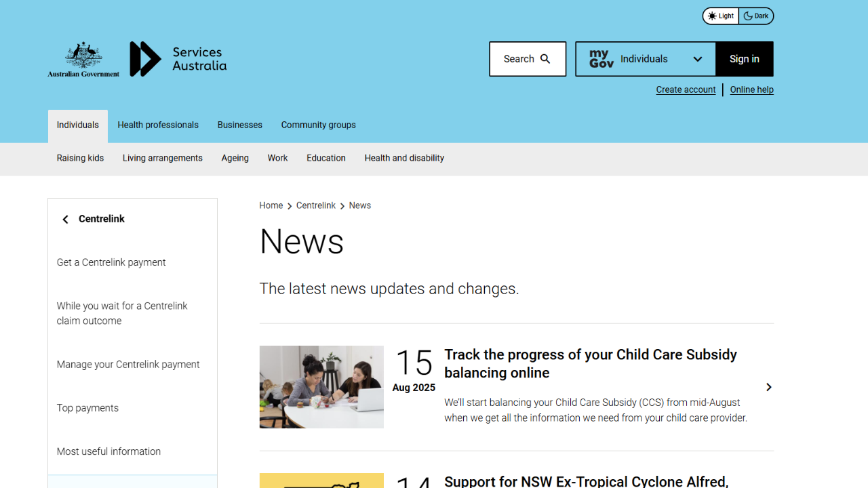868x488 pixels.
Task: Open the Online help link
Action: (751, 89)
